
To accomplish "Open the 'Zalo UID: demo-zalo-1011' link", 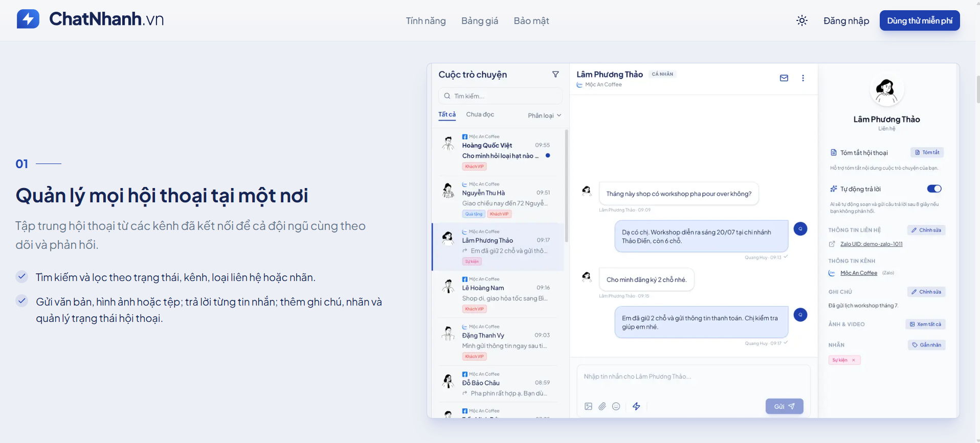I will coord(872,244).
